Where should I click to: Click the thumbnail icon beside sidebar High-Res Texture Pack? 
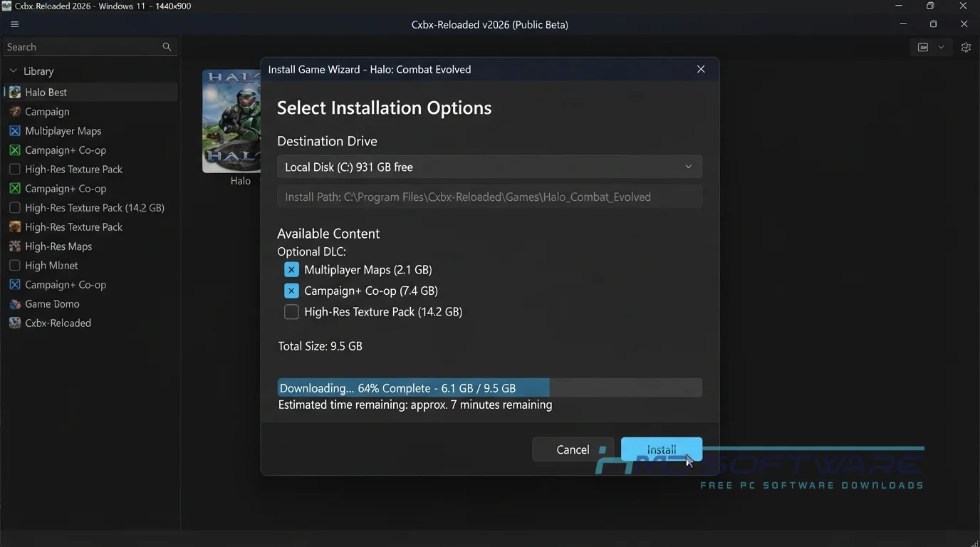pos(15,227)
